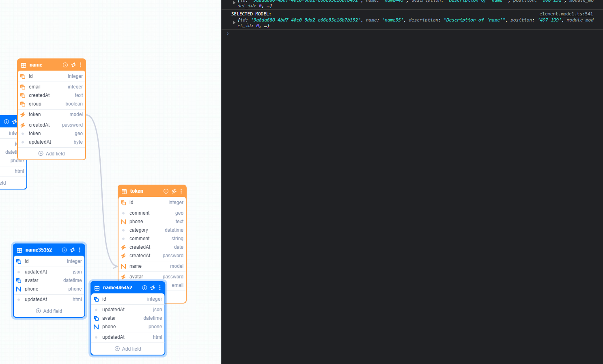Select the "name35352" table title
Screen dimensions: 603x364
(39, 250)
